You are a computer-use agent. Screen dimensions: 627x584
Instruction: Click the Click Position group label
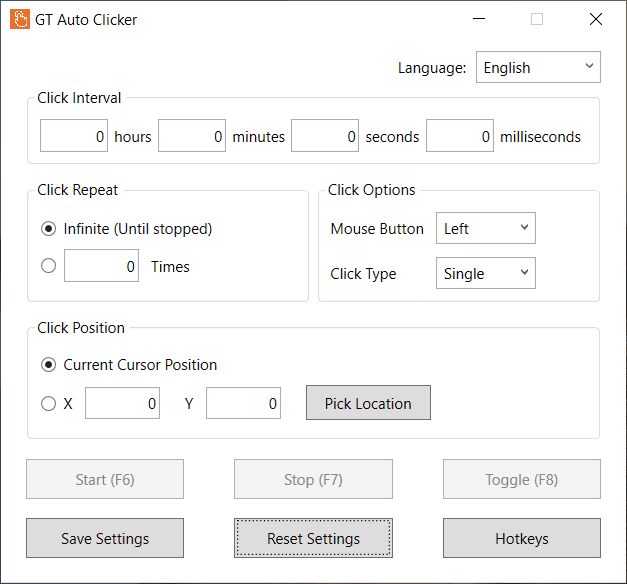81,328
